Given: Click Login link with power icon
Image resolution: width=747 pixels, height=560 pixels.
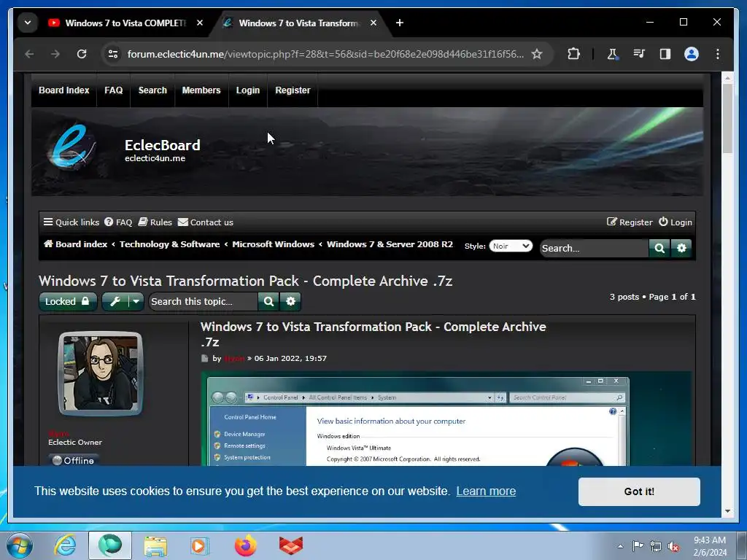Looking at the screenshot, I should pos(675,222).
